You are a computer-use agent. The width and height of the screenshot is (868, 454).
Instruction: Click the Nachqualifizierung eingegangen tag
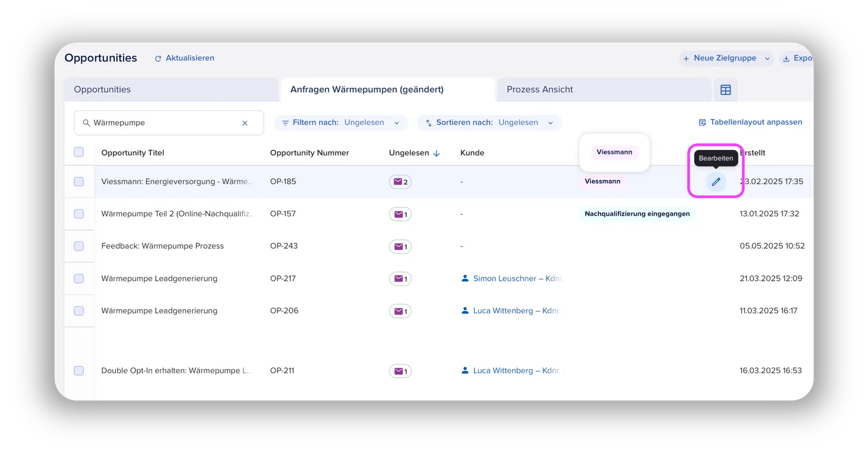pyautogui.click(x=637, y=214)
